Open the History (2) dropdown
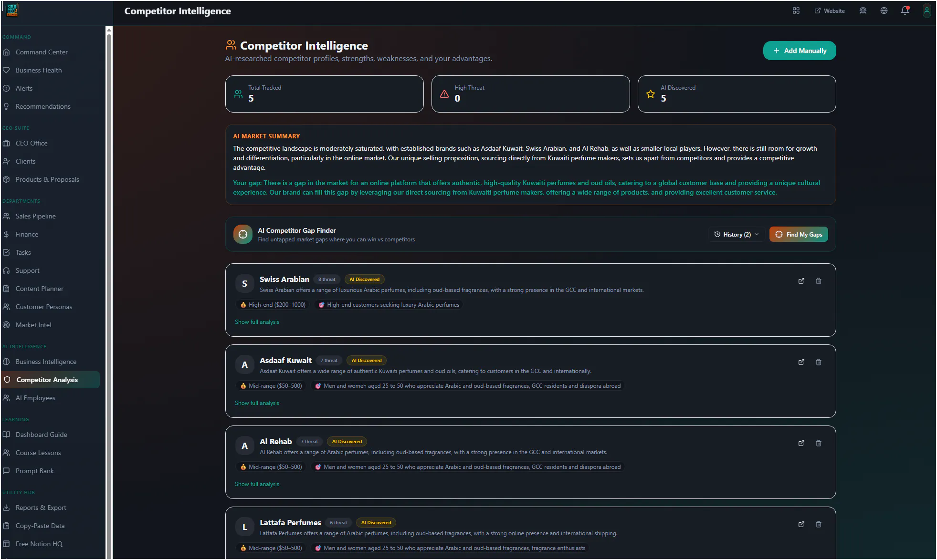This screenshot has width=937, height=560. [737, 234]
